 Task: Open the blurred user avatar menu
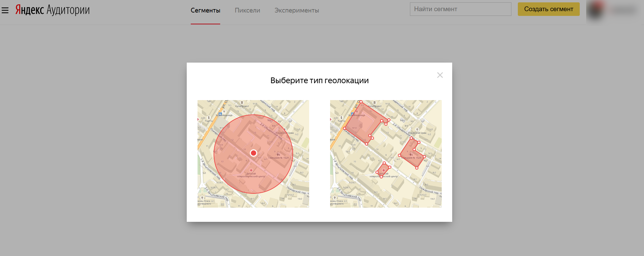pos(596,11)
